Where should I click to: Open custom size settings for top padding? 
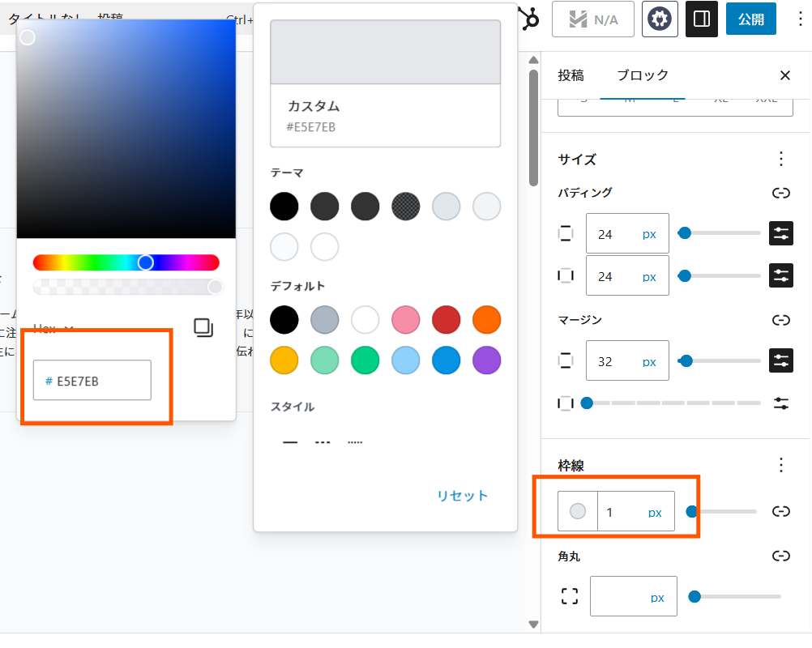coord(780,234)
